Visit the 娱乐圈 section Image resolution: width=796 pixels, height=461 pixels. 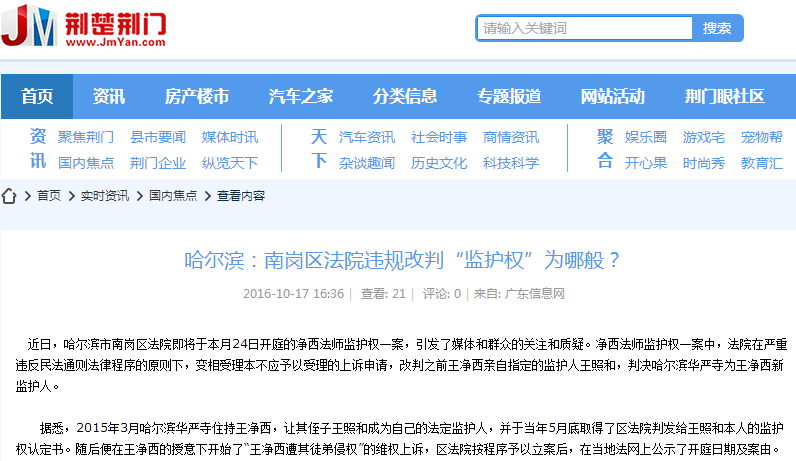[x=646, y=137]
